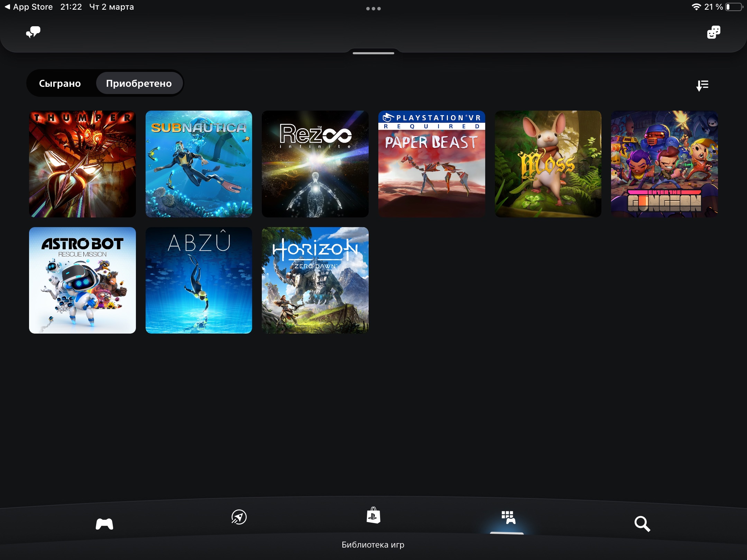Open the chat messages icon
The width and height of the screenshot is (747, 560).
(x=33, y=32)
